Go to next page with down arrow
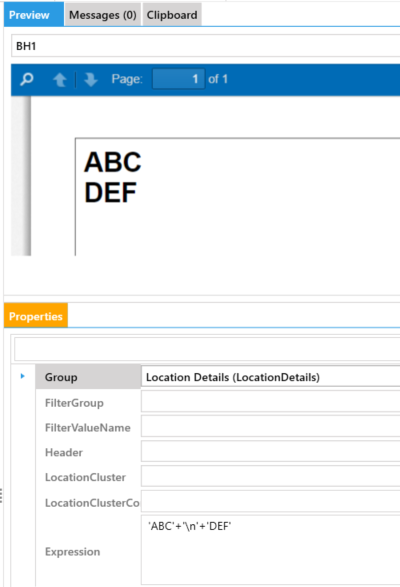400x587 pixels. pos(91,80)
